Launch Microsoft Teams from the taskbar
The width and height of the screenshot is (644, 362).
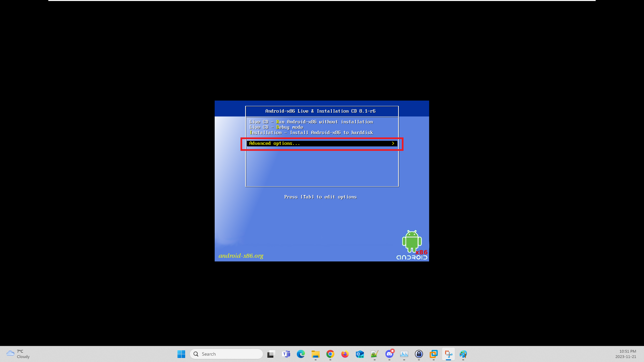click(x=286, y=354)
